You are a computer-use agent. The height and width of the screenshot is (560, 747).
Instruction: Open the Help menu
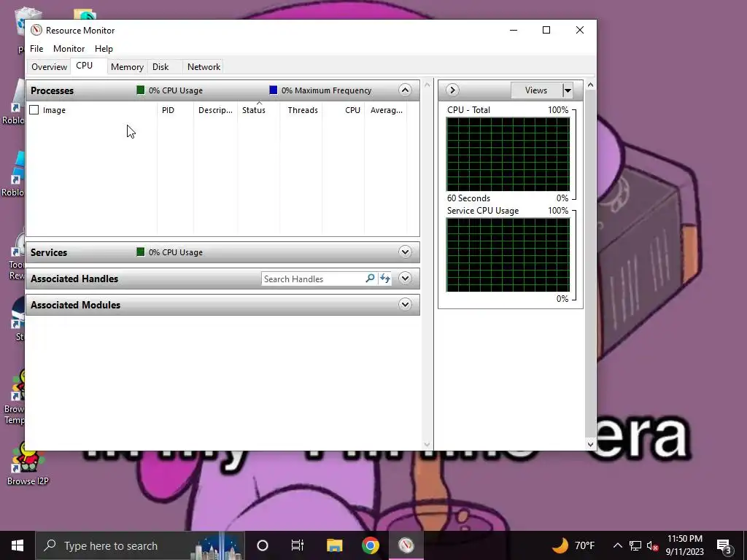104,49
